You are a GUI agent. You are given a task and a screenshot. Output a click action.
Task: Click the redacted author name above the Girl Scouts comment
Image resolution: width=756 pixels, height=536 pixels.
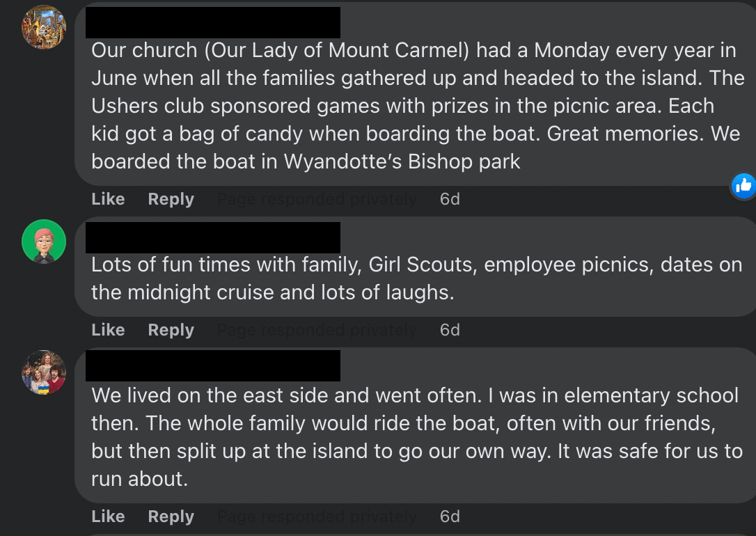[212, 237]
